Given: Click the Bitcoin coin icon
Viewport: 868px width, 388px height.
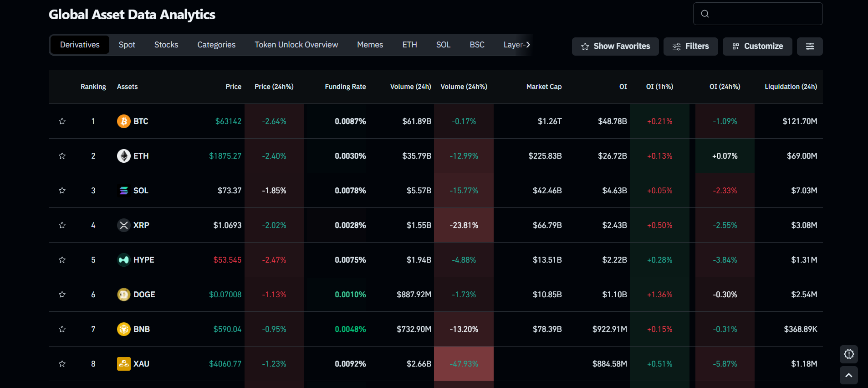Looking at the screenshot, I should [123, 121].
